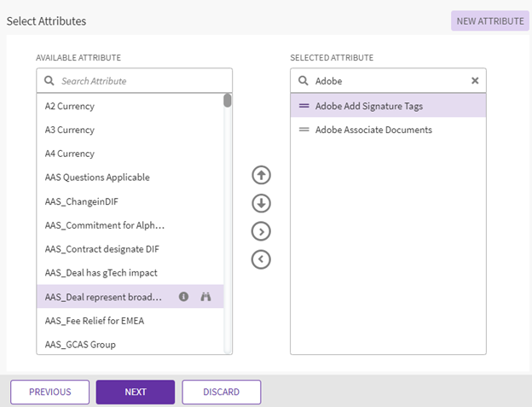Screen dimensions: 532x407
Task: Click the move down arrow icon
Action: (x=262, y=203)
